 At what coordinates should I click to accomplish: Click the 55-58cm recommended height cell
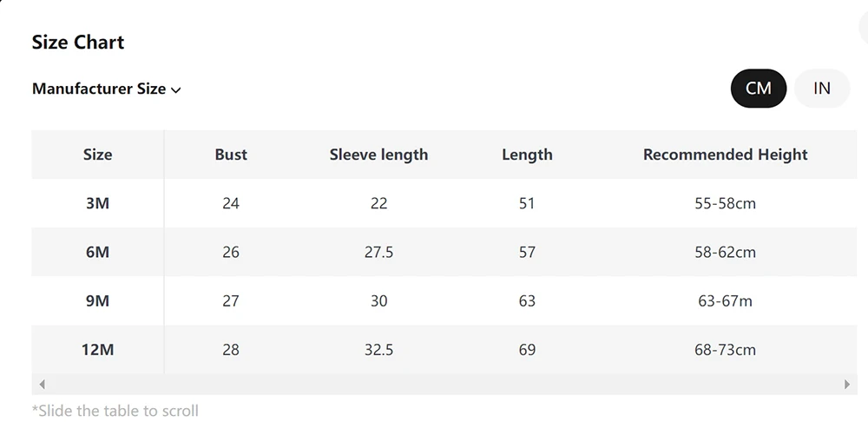pos(725,203)
